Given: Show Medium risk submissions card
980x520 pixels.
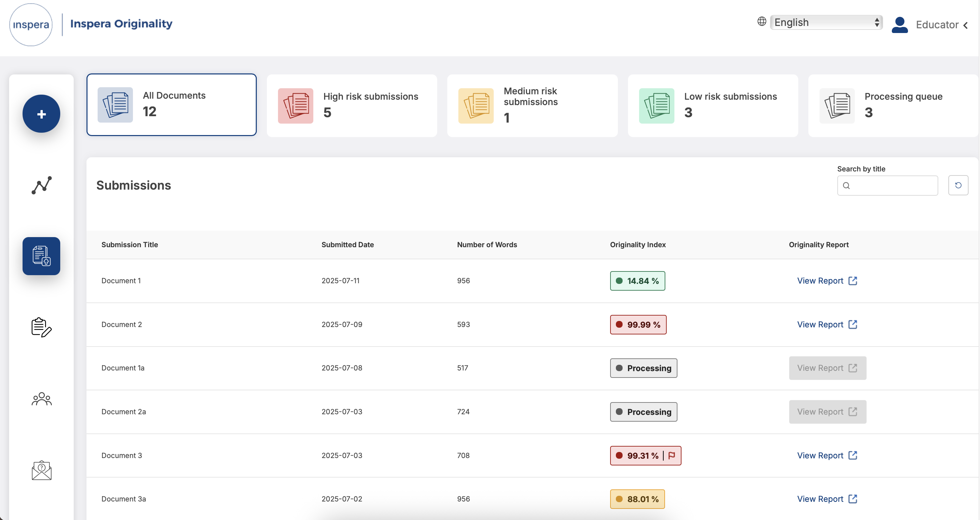Looking at the screenshot, I should 532,105.
